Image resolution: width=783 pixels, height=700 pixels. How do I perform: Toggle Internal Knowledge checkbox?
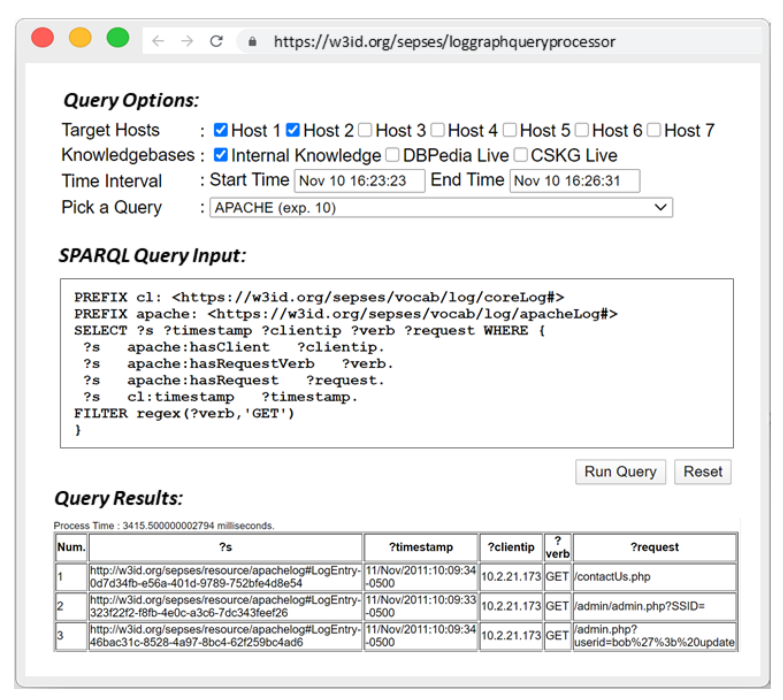(x=221, y=155)
